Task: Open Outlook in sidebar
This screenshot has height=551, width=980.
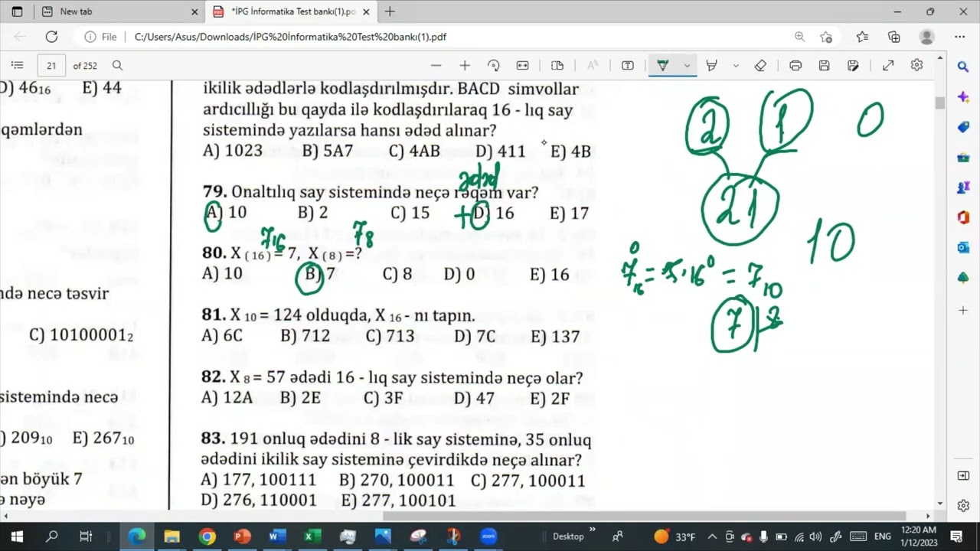Action: (963, 247)
